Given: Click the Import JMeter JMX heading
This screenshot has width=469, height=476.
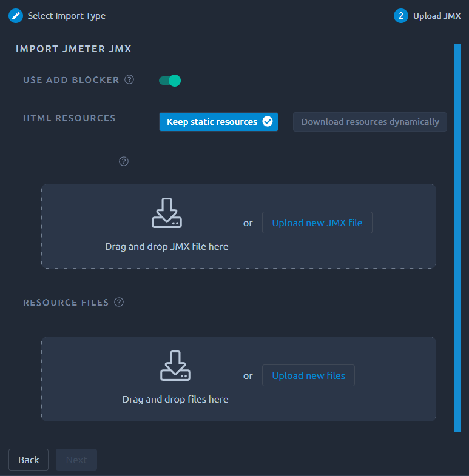Looking at the screenshot, I should tap(73, 49).
